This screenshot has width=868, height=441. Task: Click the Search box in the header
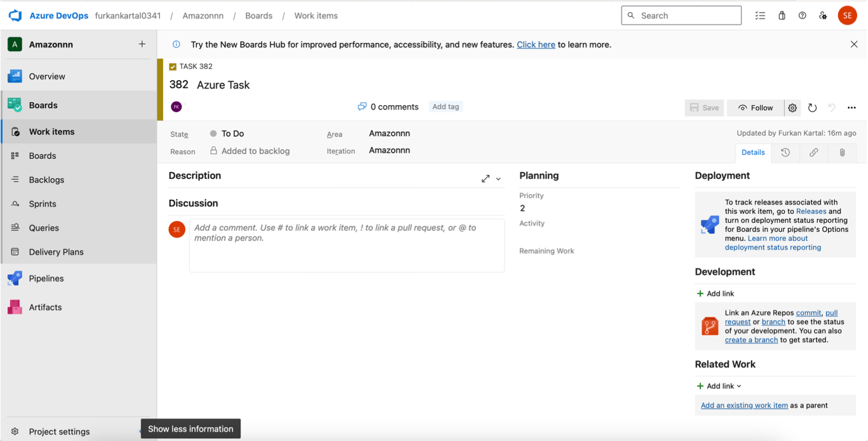(681, 15)
